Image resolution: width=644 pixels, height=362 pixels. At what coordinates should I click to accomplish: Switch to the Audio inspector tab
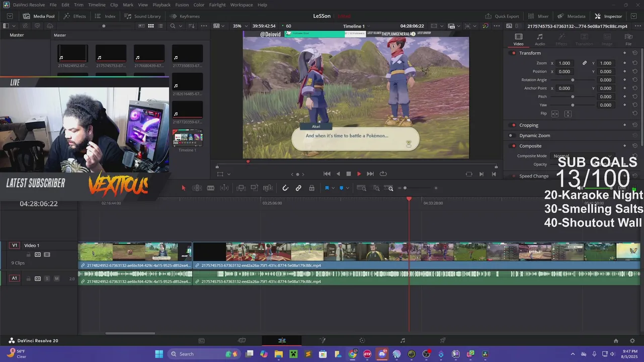[539, 40]
